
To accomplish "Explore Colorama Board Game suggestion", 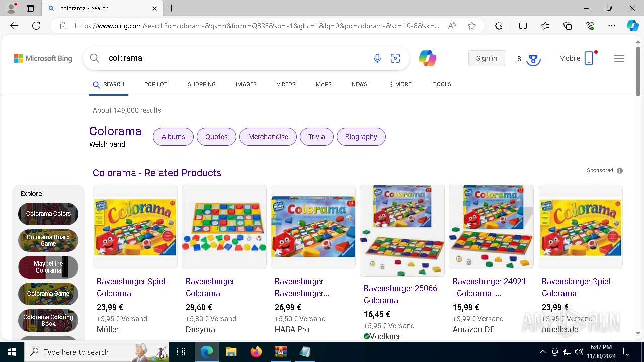I will (x=48, y=240).
